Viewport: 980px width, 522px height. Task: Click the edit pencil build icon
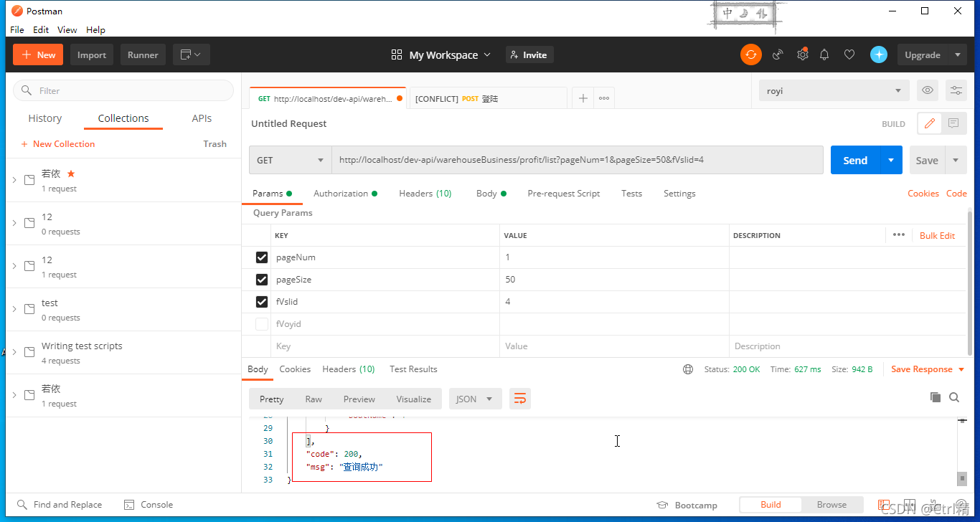(x=930, y=123)
